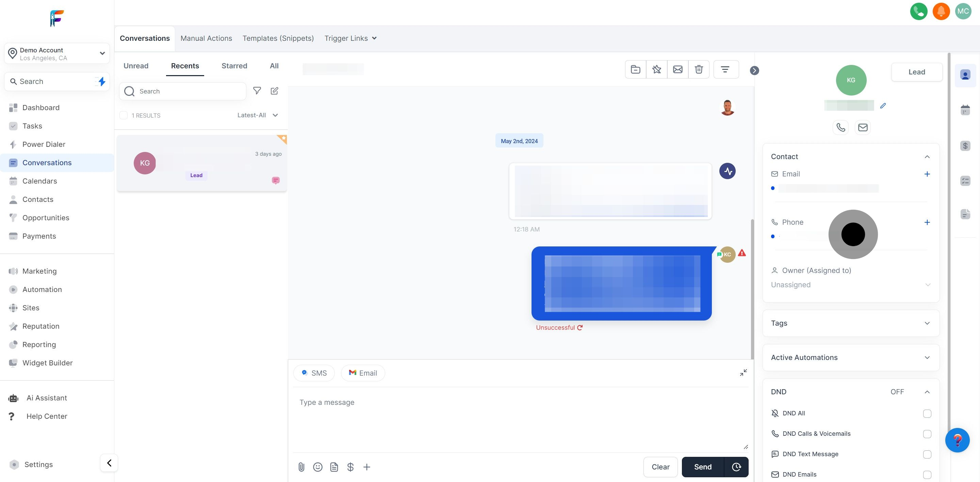Image resolution: width=980 pixels, height=482 pixels.
Task: Click the Clear button
Action: click(660, 467)
